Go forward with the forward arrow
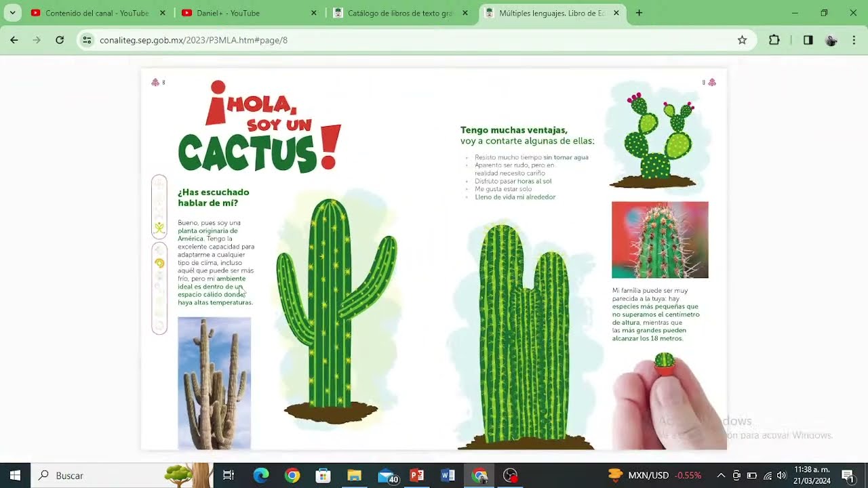This screenshot has height=488, width=868. coord(37,40)
